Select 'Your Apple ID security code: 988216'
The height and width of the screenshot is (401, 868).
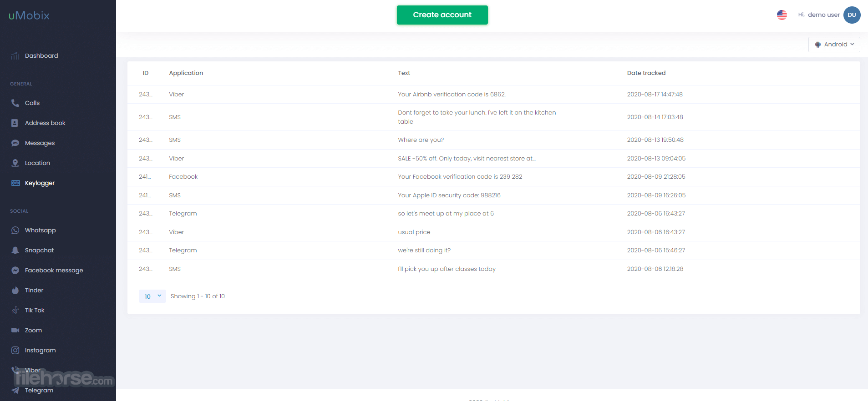coord(449,195)
